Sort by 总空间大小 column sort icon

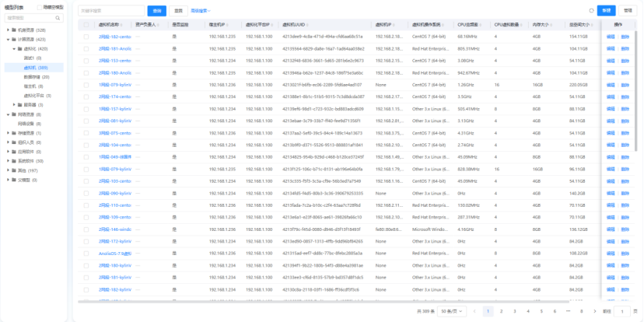click(592, 25)
